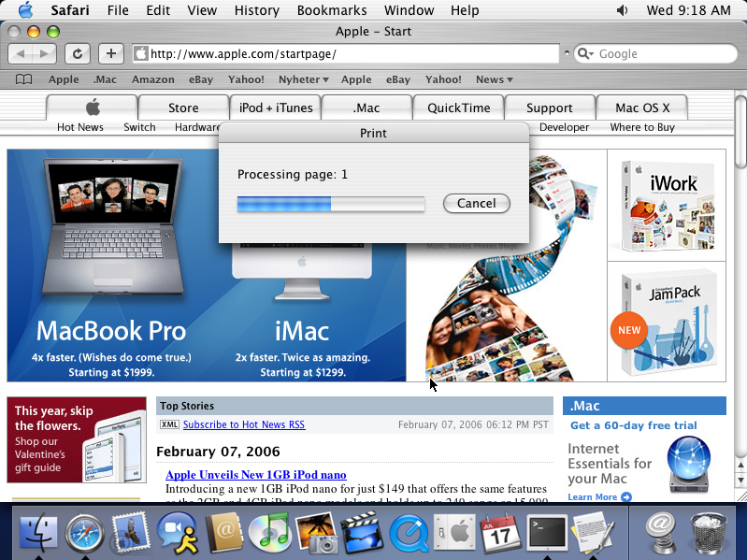Show all bookmarks via book icon
Viewport: 747px width, 560px height.
click(23, 79)
